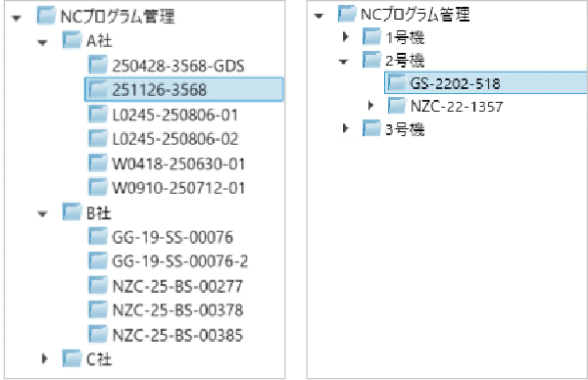Click folder icon of 251126-3568
The height and width of the screenshot is (380, 588).
pos(98,89)
